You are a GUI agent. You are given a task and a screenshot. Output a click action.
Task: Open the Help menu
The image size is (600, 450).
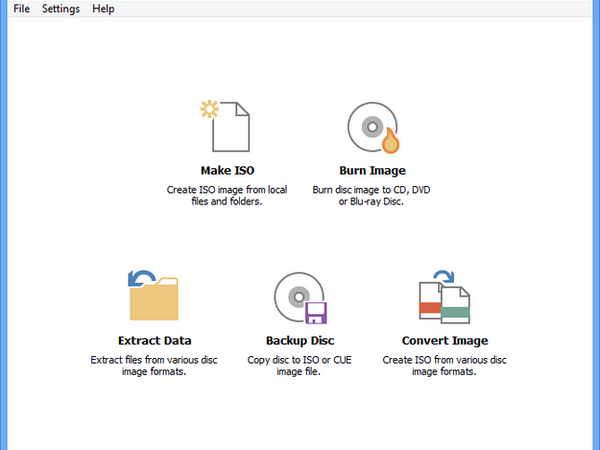coord(103,8)
